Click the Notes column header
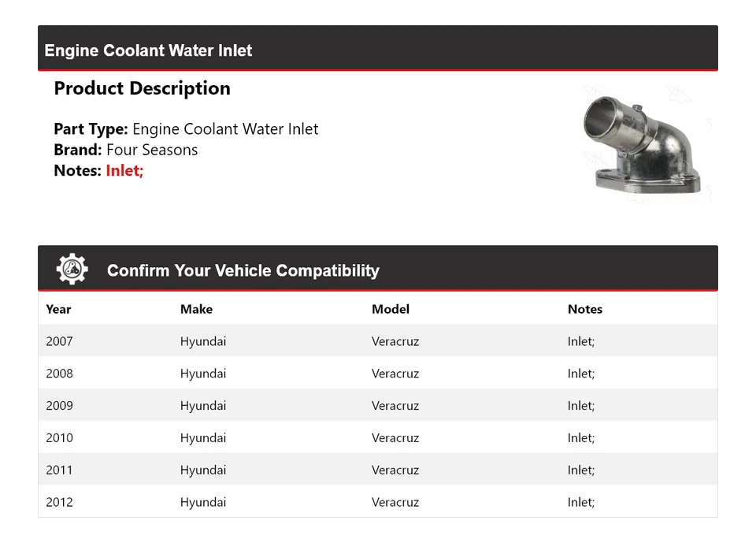This screenshot has width=756, height=543. 584,309
